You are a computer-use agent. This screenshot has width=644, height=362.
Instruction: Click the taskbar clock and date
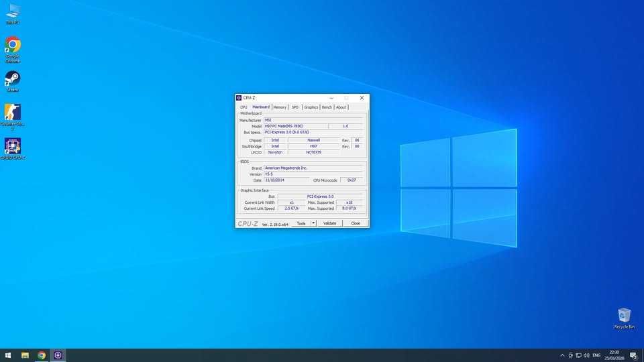614,355
